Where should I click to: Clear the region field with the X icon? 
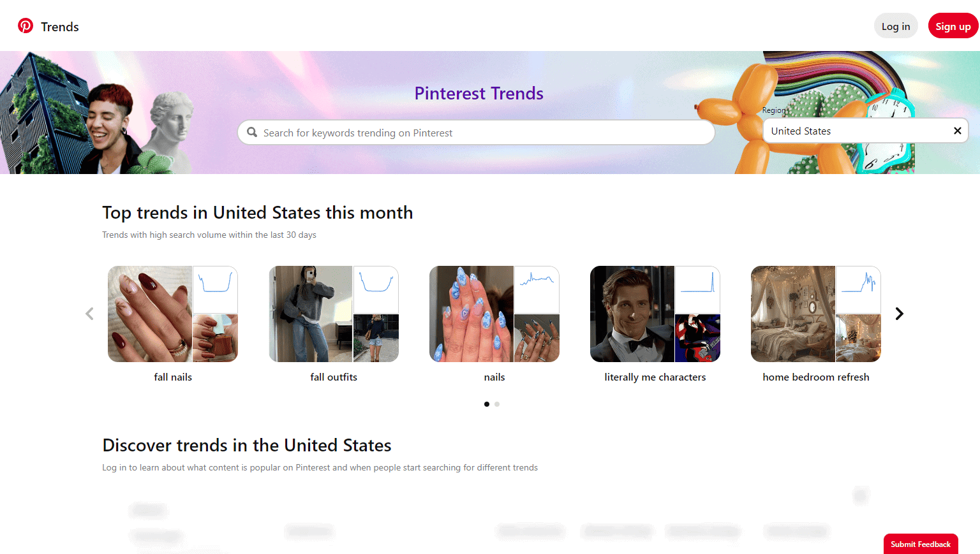tap(957, 130)
